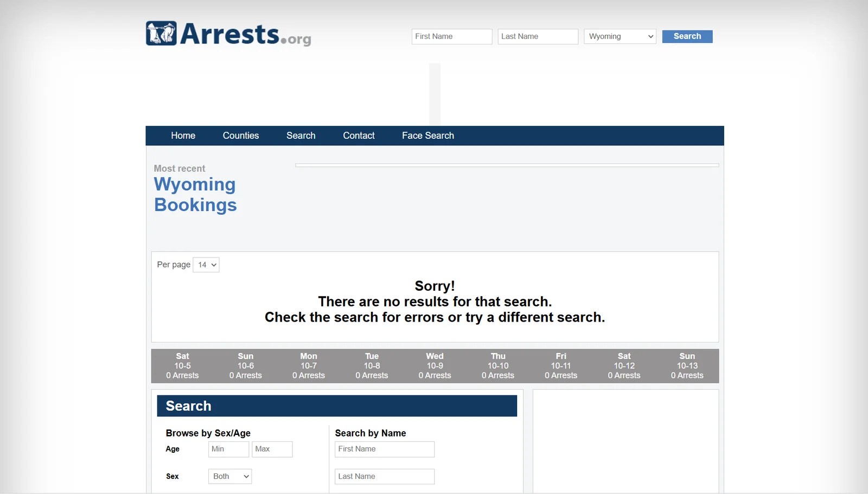Open the Sex Both dropdown

click(x=230, y=476)
